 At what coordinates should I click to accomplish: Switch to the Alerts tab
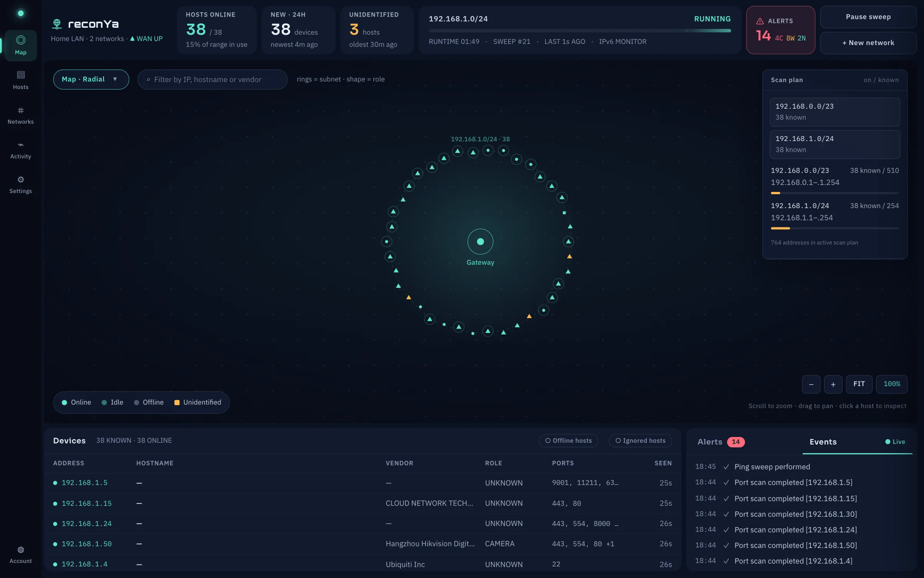pos(721,442)
